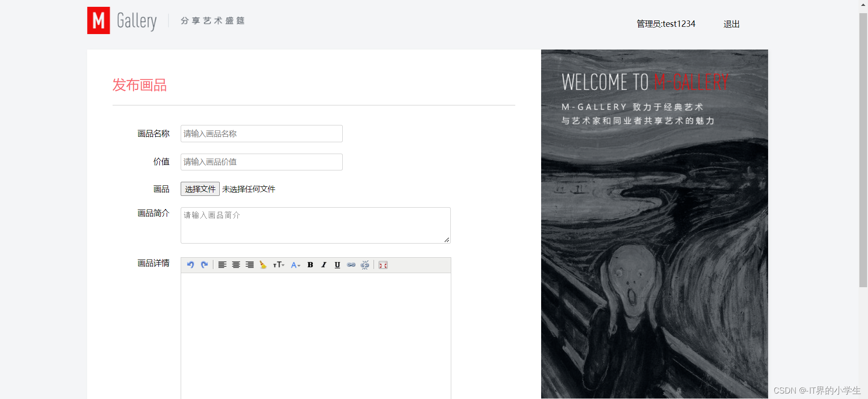Click the 未选择任何文件 text
The image size is (868, 399).
point(249,189)
